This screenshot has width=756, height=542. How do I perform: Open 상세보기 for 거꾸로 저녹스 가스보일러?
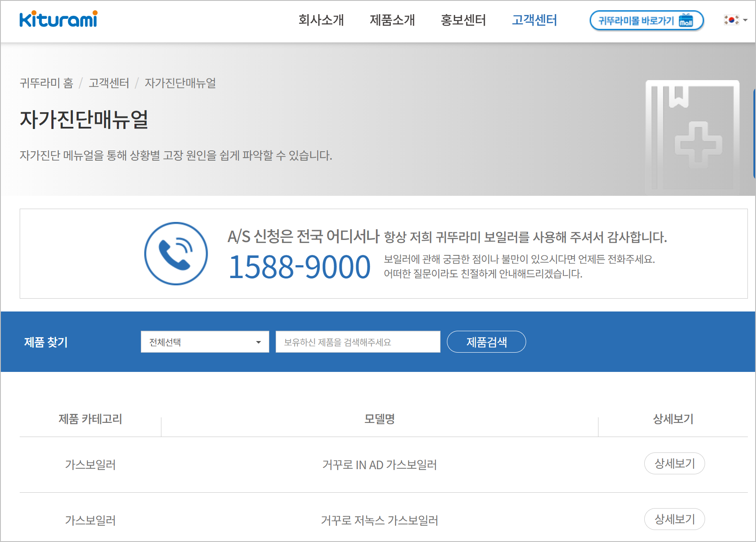point(675,519)
